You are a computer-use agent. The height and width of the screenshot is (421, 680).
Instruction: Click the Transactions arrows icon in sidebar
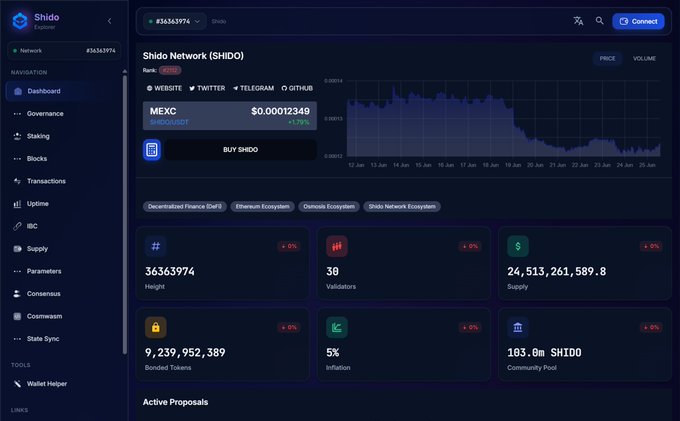pyautogui.click(x=17, y=181)
